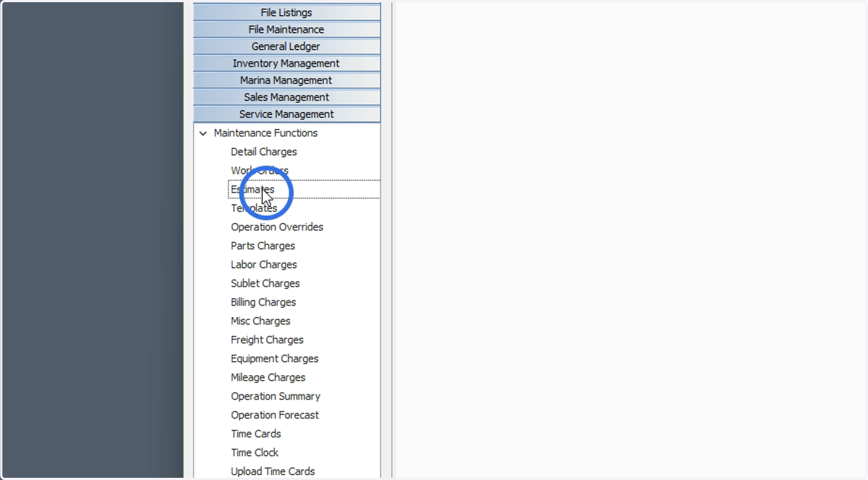Open Sublet Charges
This screenshot has height=480, width=868.
(x=265, y=284)
